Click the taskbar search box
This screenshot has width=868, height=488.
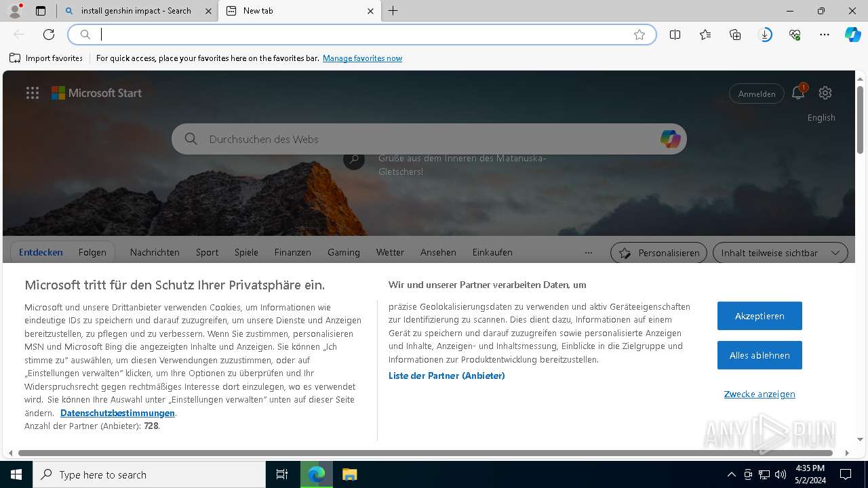click(149, 474)
